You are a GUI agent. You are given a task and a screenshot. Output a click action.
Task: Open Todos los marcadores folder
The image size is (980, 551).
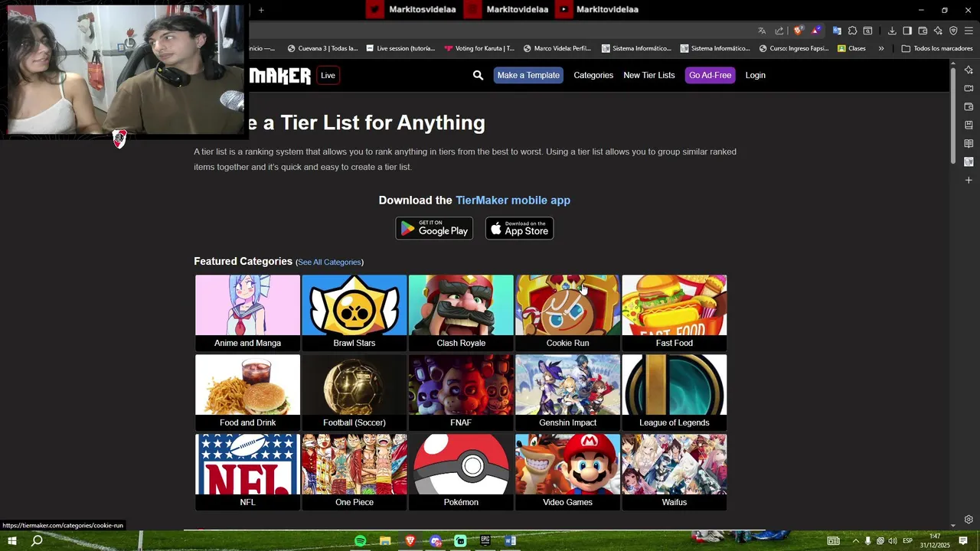pos(937,48)
